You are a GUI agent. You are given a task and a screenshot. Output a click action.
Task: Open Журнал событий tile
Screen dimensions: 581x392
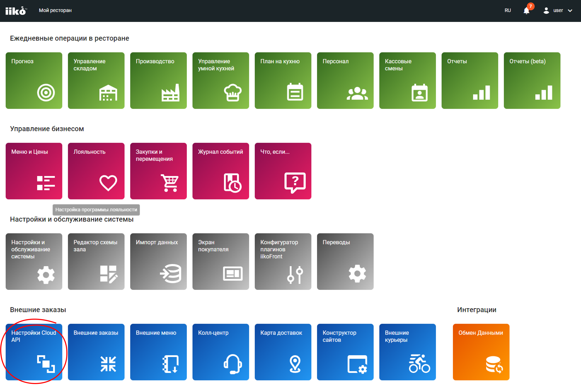(220, 171)
